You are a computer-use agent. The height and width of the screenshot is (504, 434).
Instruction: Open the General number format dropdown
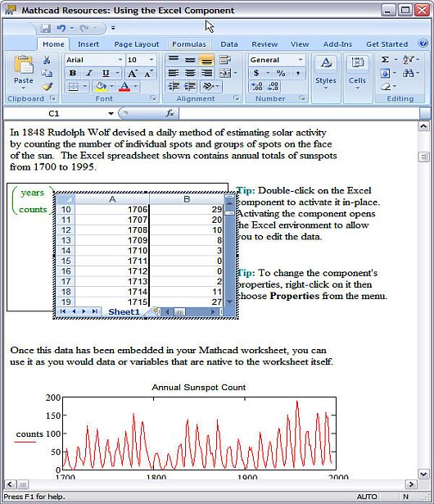coord(301,60)
